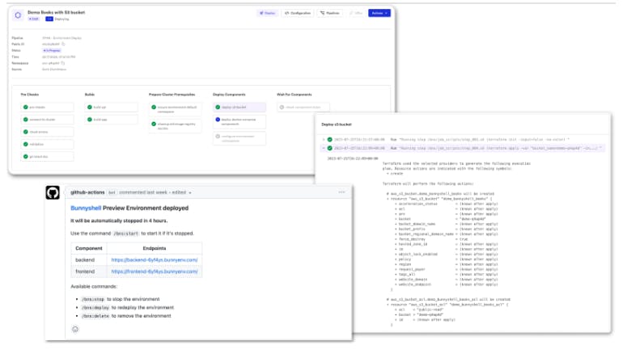This screenshot has height=354, width=644.
Task: Copy the Public ID value icon
Action: 63,44
